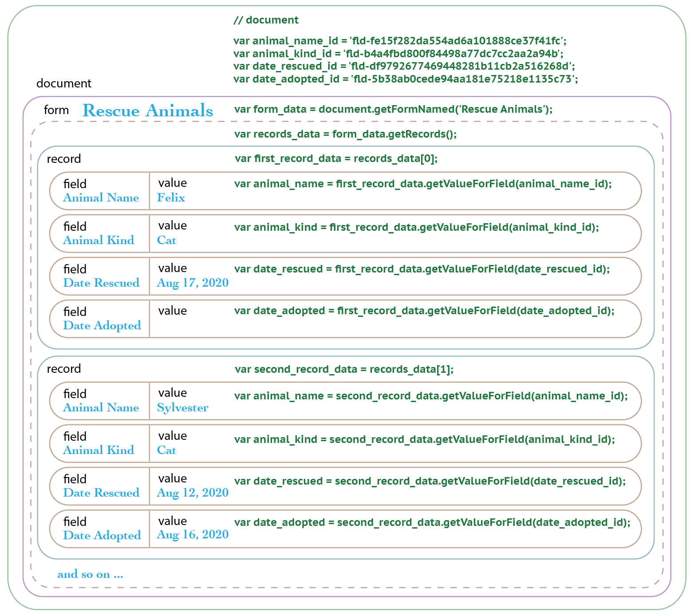Click Date Rescued field label in first record

(x=101, y=283)
